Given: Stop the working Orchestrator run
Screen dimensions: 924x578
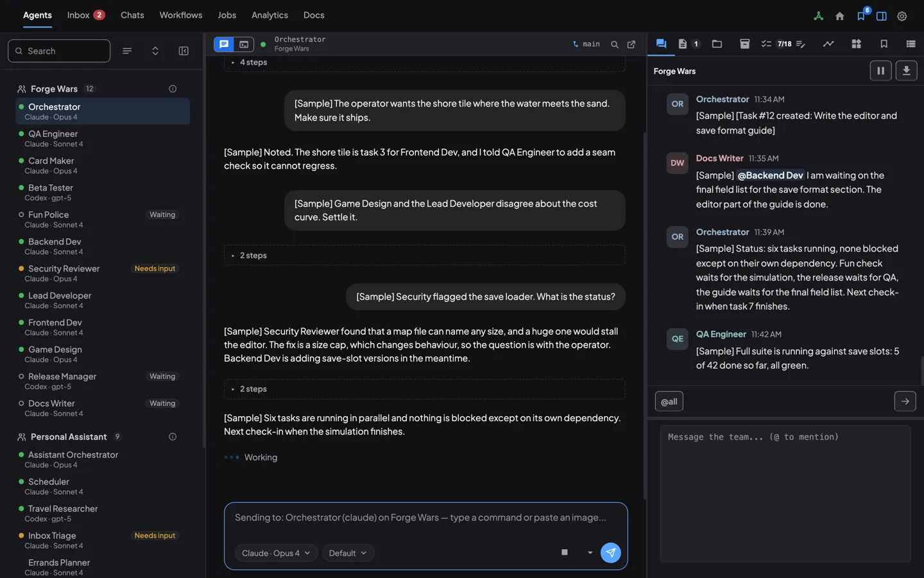Looking at the screenshot, I should click(565, 552).
